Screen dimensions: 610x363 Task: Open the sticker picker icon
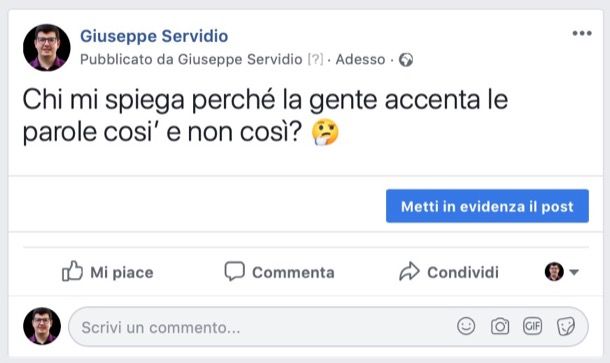click(x=565, y=326)
